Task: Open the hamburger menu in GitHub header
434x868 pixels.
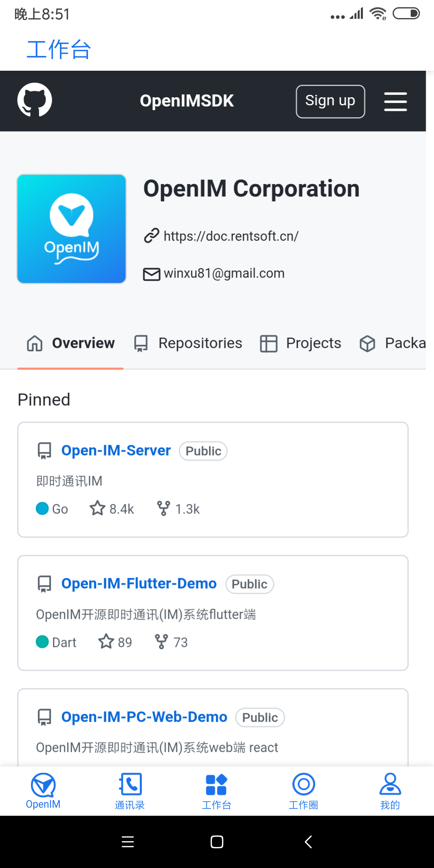Action: click(x=395, y=101)
